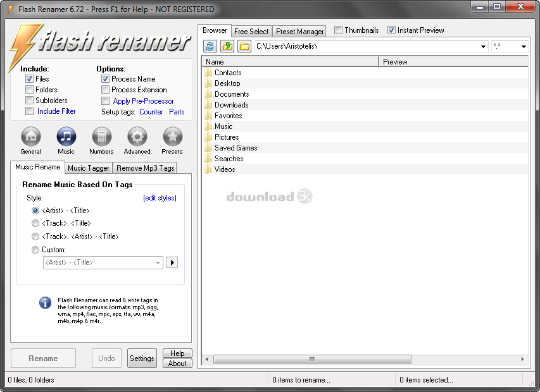
Task: Select the <Artist> - <Title> style
Action: tap(35, 211)
